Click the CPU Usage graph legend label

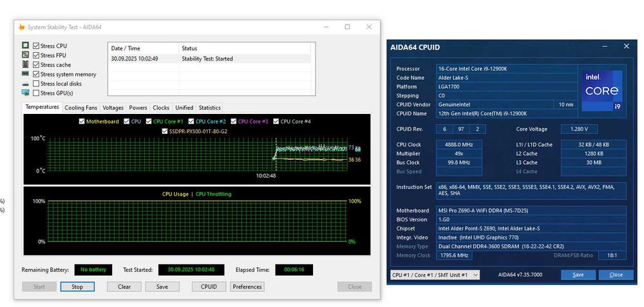click(x=175, y=194)
